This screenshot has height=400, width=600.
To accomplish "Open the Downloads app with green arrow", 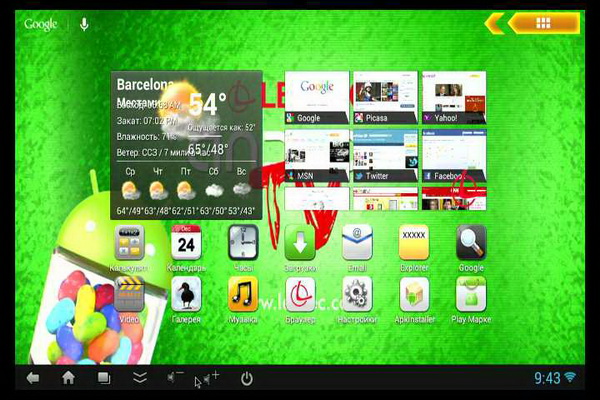I will click(300, 243).
